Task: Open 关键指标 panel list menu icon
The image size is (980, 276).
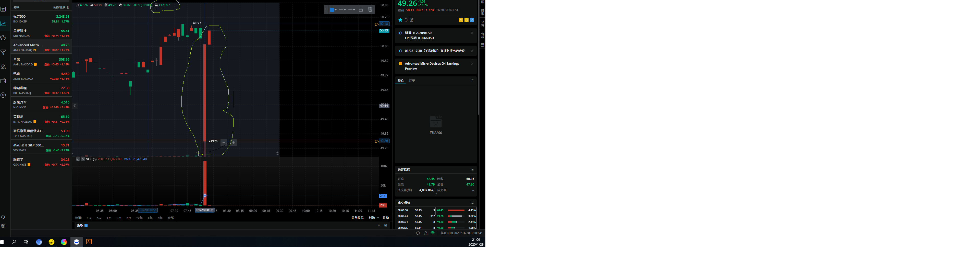Action: [x=472, y=170]
